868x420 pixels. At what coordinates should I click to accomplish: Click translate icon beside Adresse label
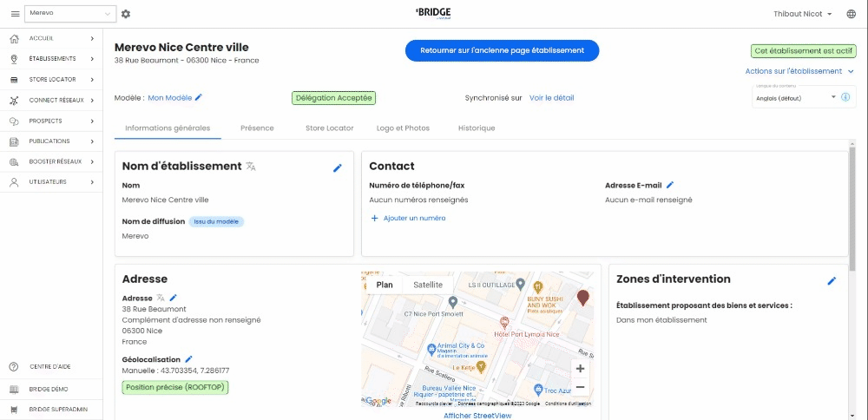(161, 298)
